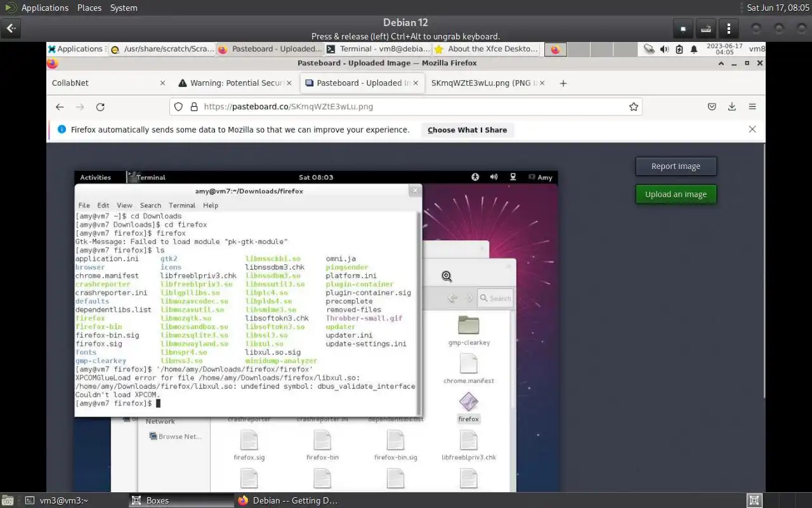Open the Xfce Applications menu inside the VM
The height and width of the screenshot is (508, 812).
click(76, 49)
